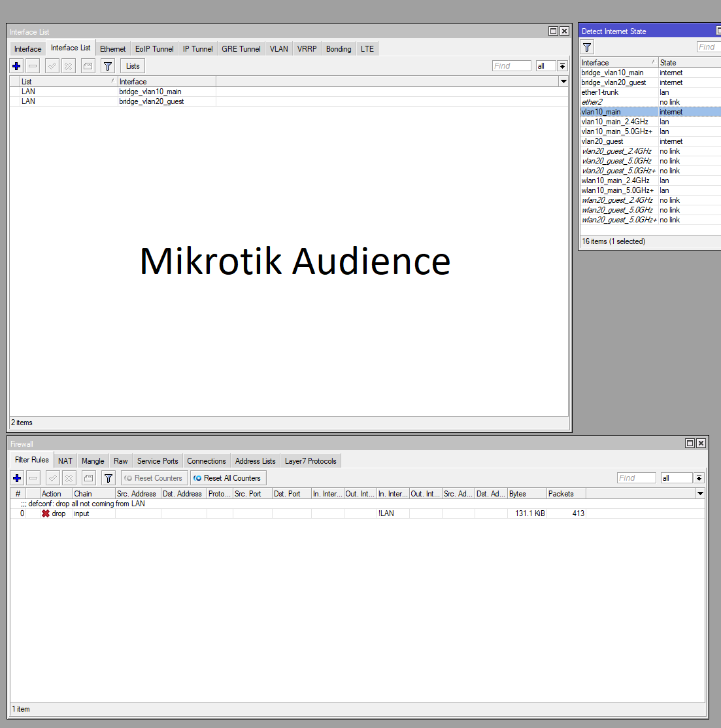Sort Firewall by Packets column
This screenshot has width=721, height=728.
[566, 494]
